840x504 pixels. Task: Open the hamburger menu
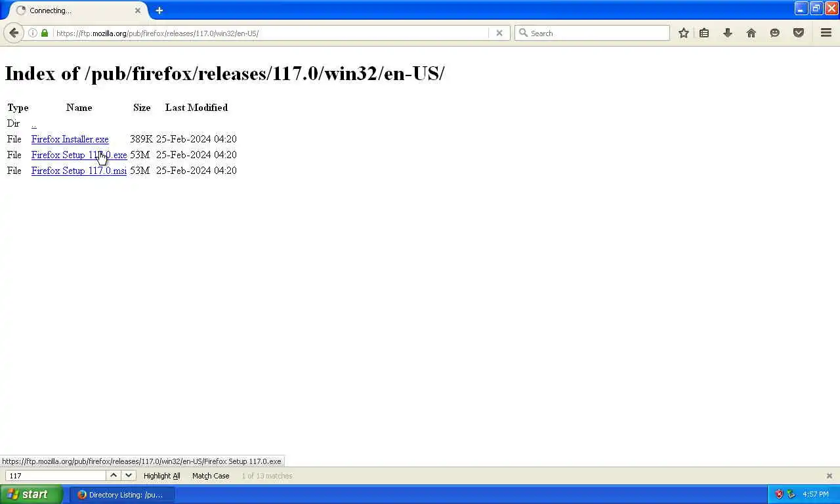(826, 33)
